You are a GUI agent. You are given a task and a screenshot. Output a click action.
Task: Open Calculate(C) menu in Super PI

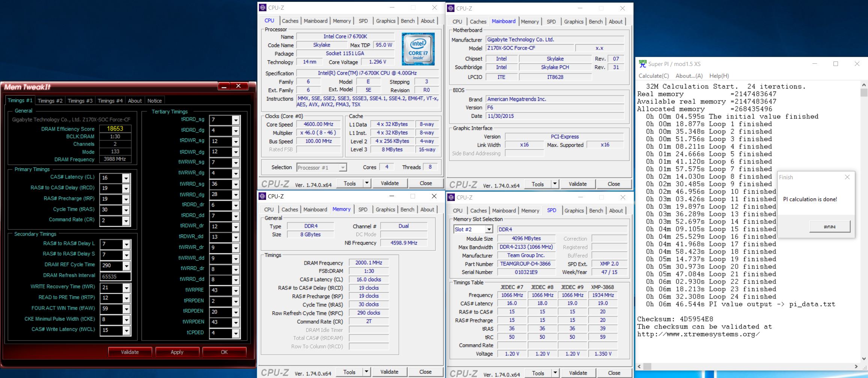(x=654, y=76)
